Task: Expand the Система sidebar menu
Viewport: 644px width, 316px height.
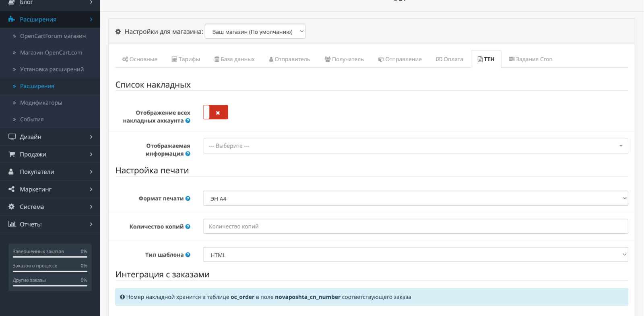Action: pos(50,206)
